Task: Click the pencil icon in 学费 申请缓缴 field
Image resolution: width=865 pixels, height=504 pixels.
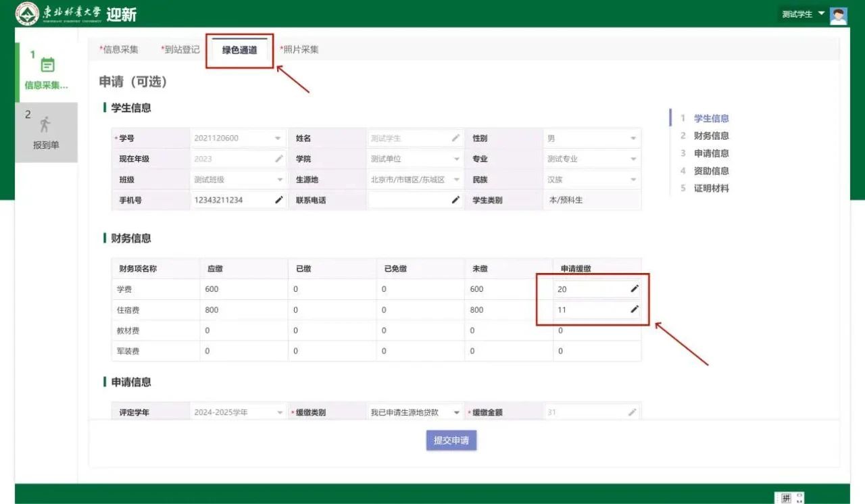Action: [x=634, y=289]
